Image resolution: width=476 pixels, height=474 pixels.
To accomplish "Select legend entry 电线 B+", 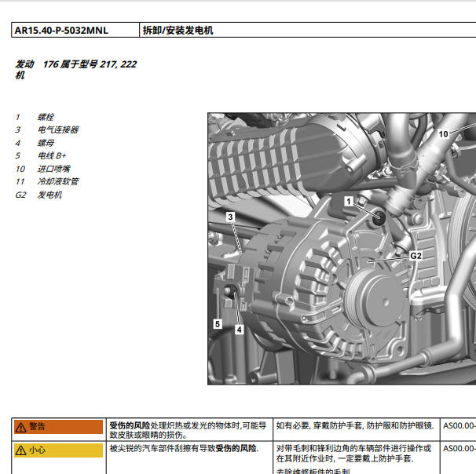I will pyautogui.click(x=52, y=155).
